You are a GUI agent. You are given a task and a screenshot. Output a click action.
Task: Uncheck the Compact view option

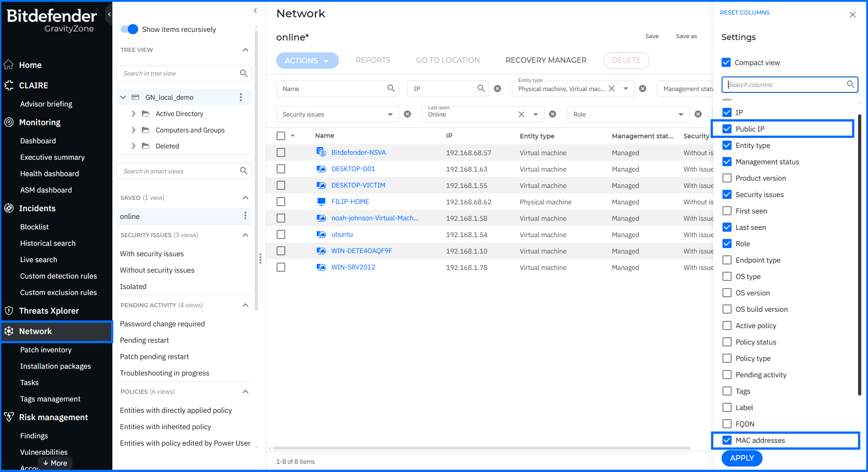tap(726, 62)
